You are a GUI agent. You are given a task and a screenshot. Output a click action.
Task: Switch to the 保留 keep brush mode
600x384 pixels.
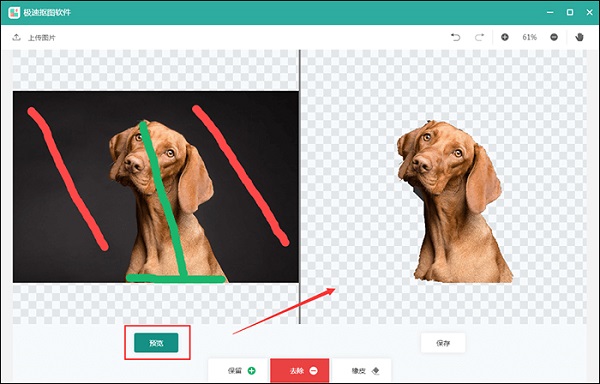pyautogui.click(x=239, y=371)
